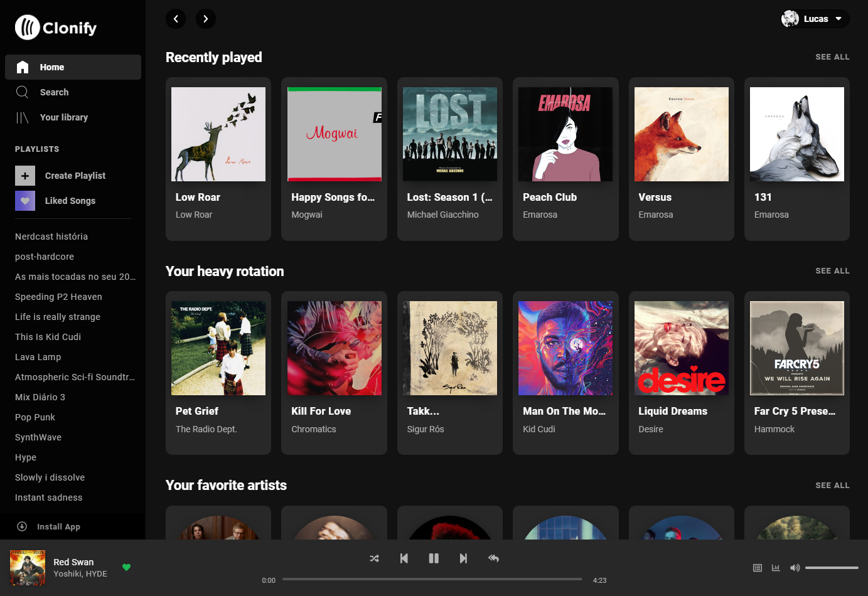Open the Search menu item
Screen dimensions: 868x596
73,92
